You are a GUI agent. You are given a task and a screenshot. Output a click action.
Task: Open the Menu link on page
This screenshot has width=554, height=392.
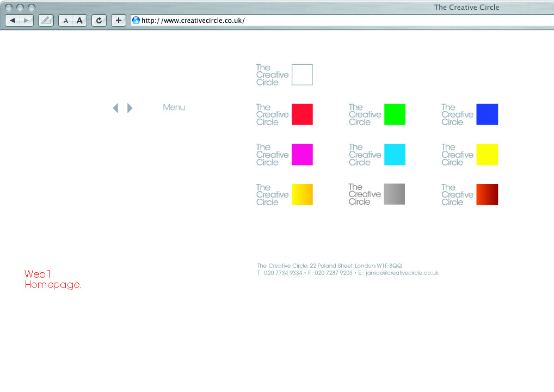coord(174,108)
